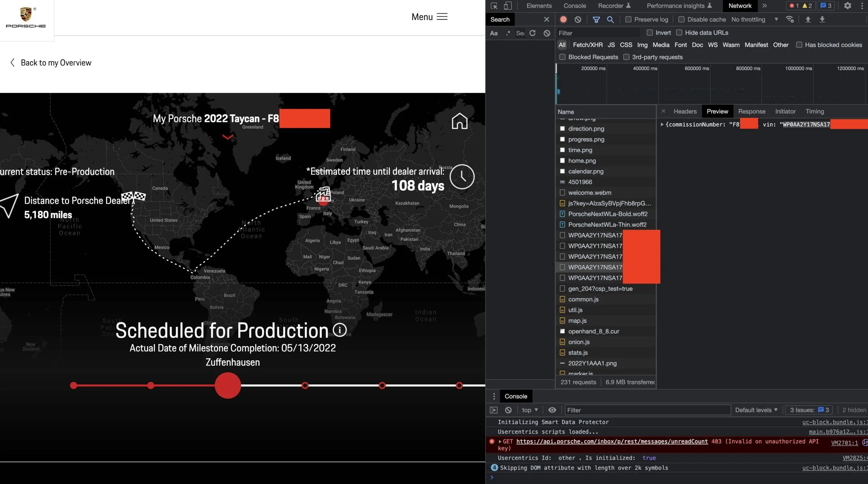Expand the red chevron below the Taycan title
The height and width of the screenshot is (484, 868).
(x=228, y=137)
